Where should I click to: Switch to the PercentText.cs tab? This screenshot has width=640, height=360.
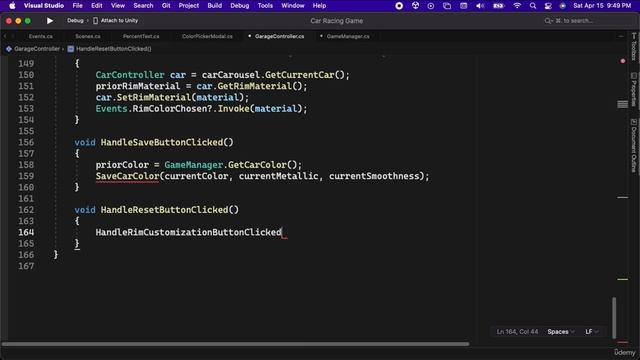click(141, 36)
